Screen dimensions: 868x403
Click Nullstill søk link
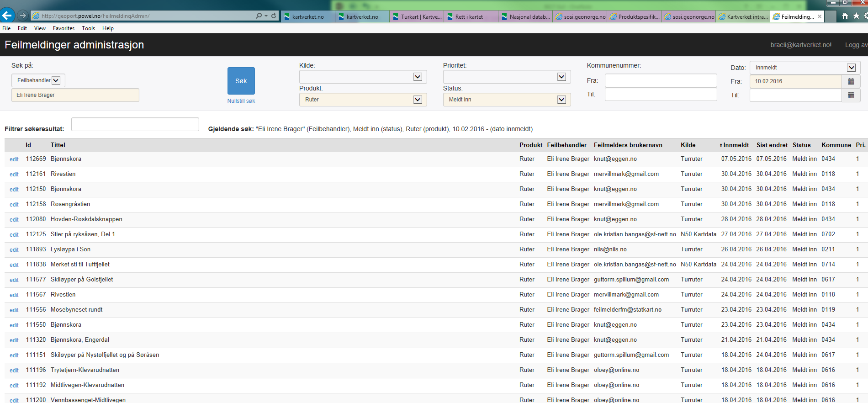click(241, 101)
